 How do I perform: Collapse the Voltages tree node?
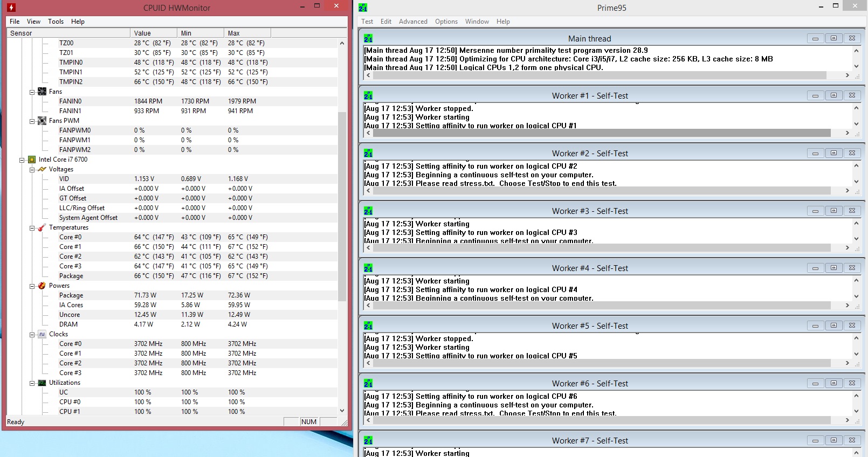tap(32, 169)
